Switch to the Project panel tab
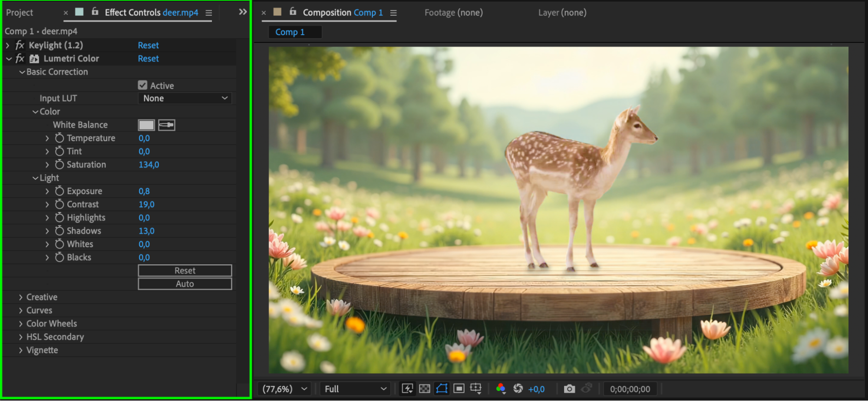 click(x=20, y=13)
